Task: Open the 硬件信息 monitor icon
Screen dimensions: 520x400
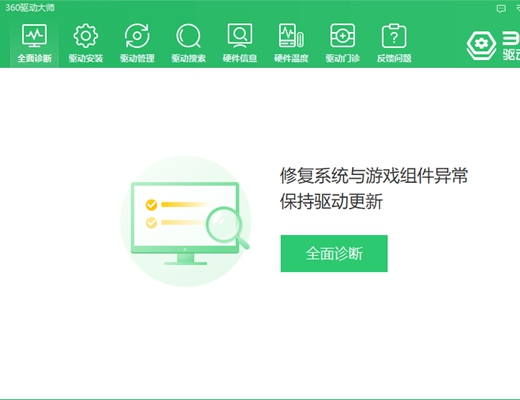Action: click(x=240, y=35)
